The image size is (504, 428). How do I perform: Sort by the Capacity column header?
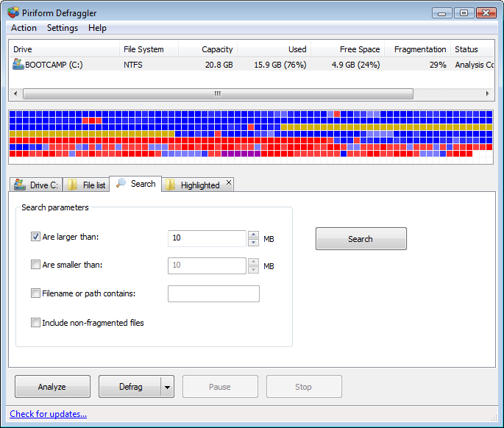[207, 49]
